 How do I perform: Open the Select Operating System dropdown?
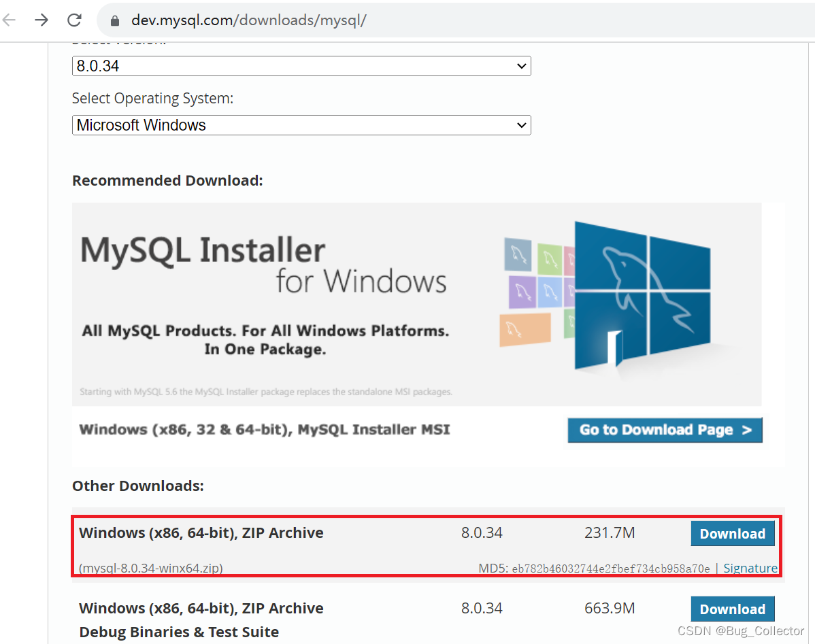pos(301,125)
